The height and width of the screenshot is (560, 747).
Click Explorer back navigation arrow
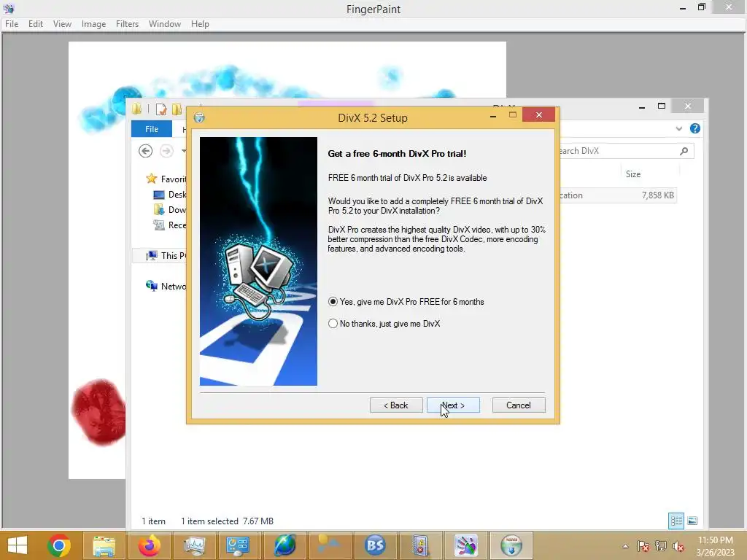[x=145, y=151]
